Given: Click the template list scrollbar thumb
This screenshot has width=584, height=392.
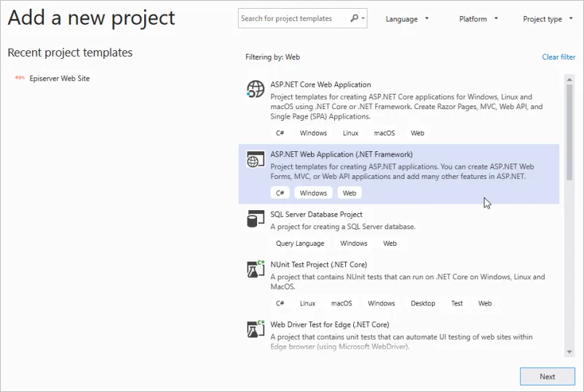Looking at the screenshot, I should pyautogui.click(x=569, y=132).
